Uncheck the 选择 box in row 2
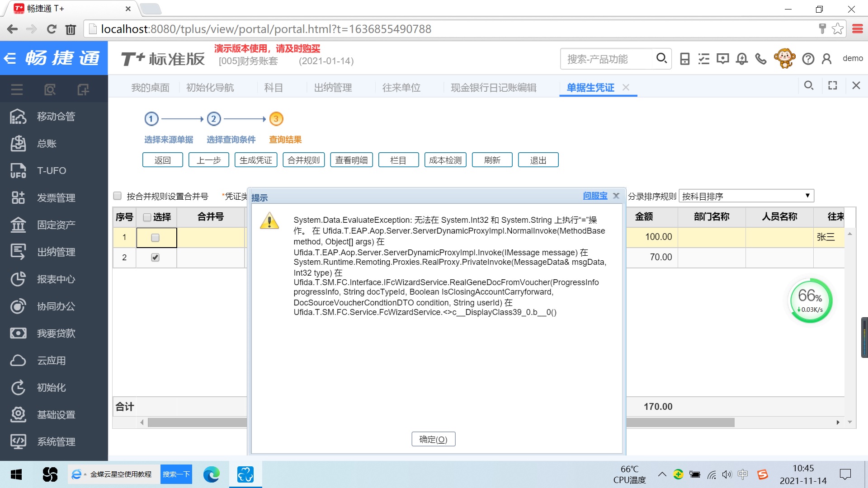 point(155,257)
